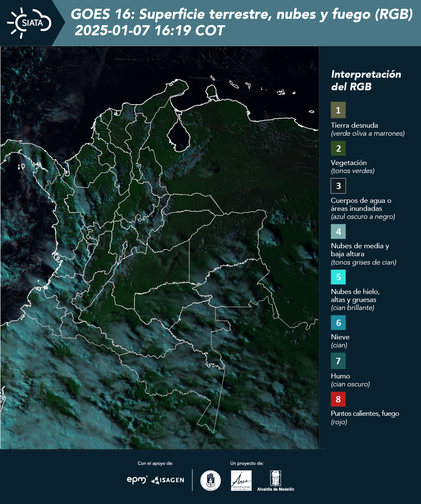The image size is (421, 504).
Task: Click the text '(tonos verdes)'
Action: click(x=353, y=171)
